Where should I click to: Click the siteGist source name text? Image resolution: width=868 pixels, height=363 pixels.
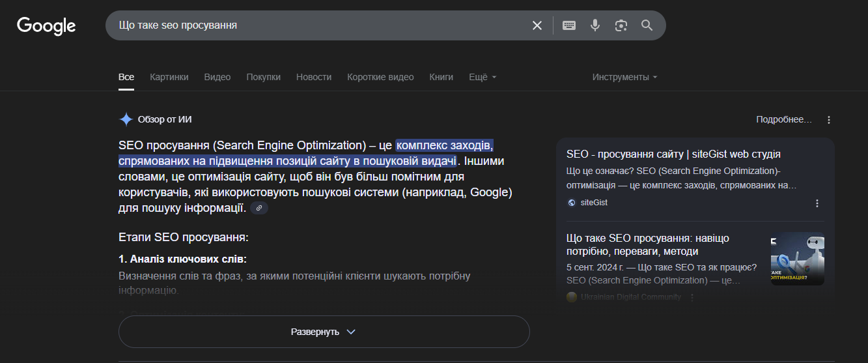click(594, 203)
